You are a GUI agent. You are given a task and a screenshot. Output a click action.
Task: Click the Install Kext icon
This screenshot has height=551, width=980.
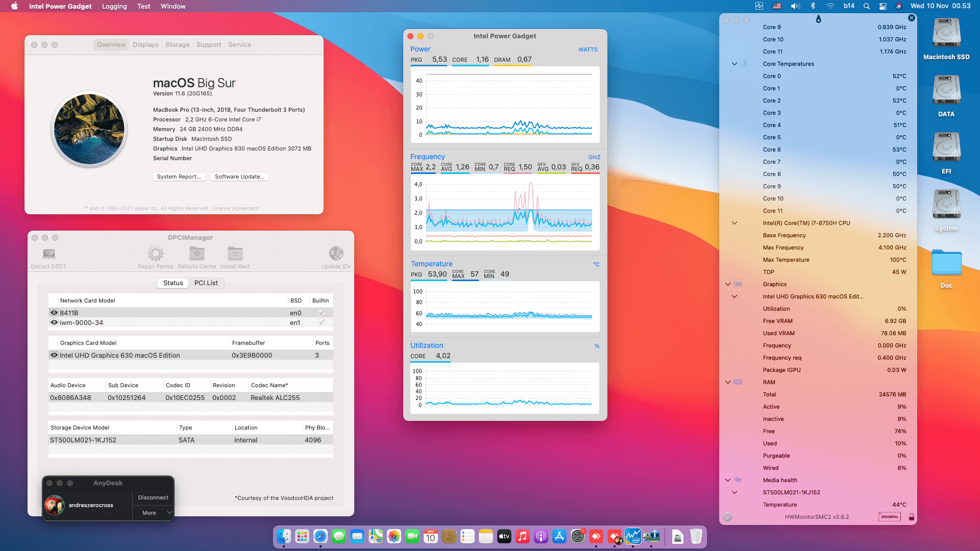(x=235, y=253)
